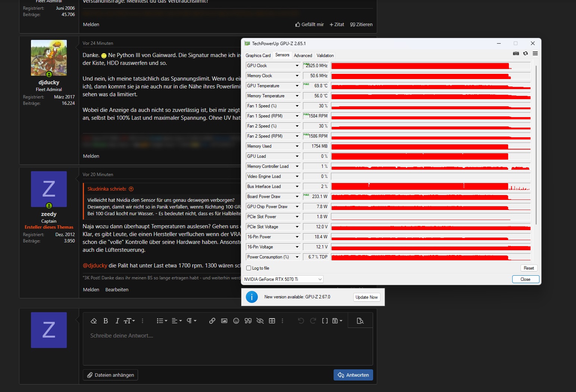Viewport: 576px width, 392px height.
Task: Click the @djducky mention link
Action: click(x=95, y=266)
